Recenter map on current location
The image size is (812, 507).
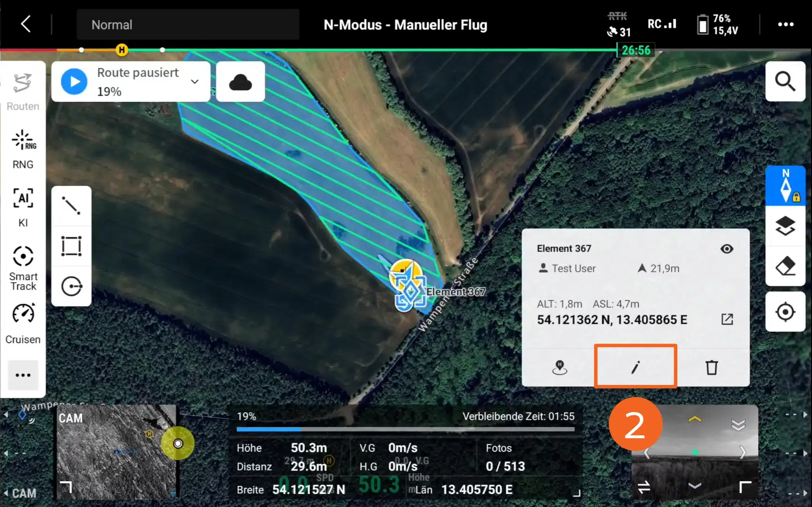click(x=785, y=312)
